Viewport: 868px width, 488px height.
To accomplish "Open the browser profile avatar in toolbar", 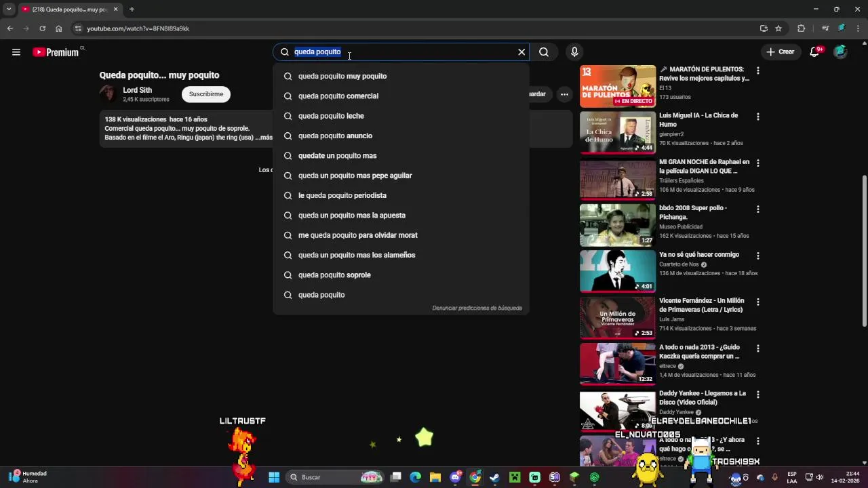I will tap(842, 28).
